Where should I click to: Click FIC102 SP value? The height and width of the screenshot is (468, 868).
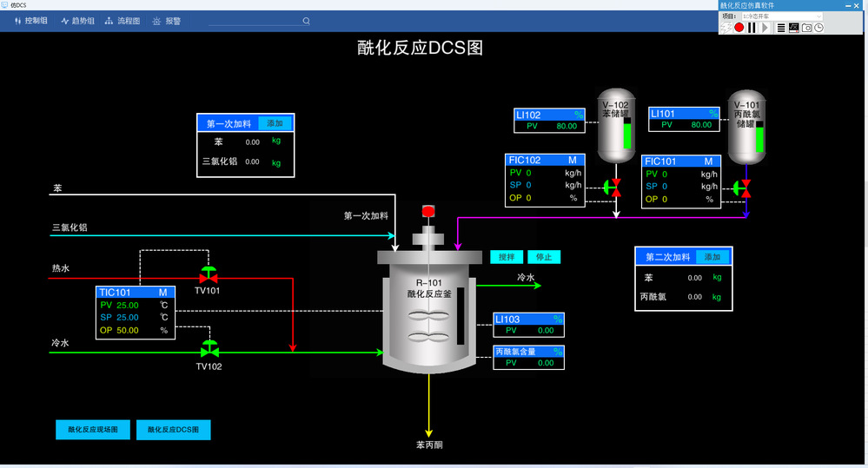528,185
